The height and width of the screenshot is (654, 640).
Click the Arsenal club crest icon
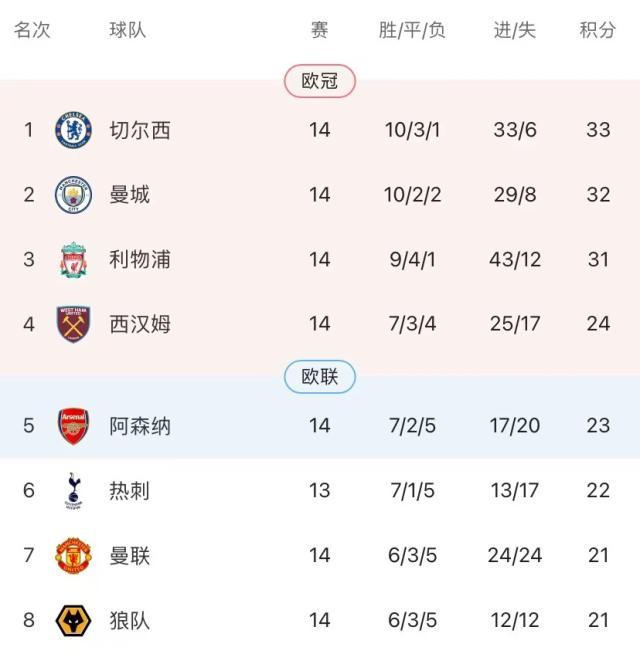point(73,426)
